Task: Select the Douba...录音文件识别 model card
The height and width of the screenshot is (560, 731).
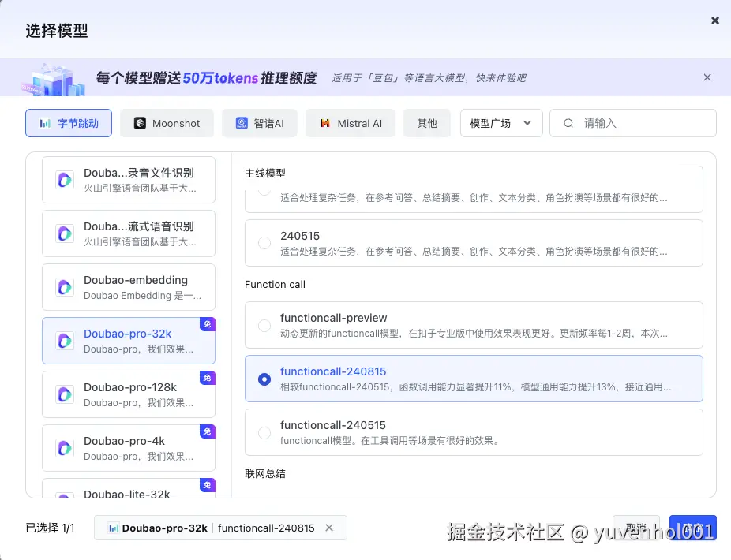Action: tap(129, 180)
